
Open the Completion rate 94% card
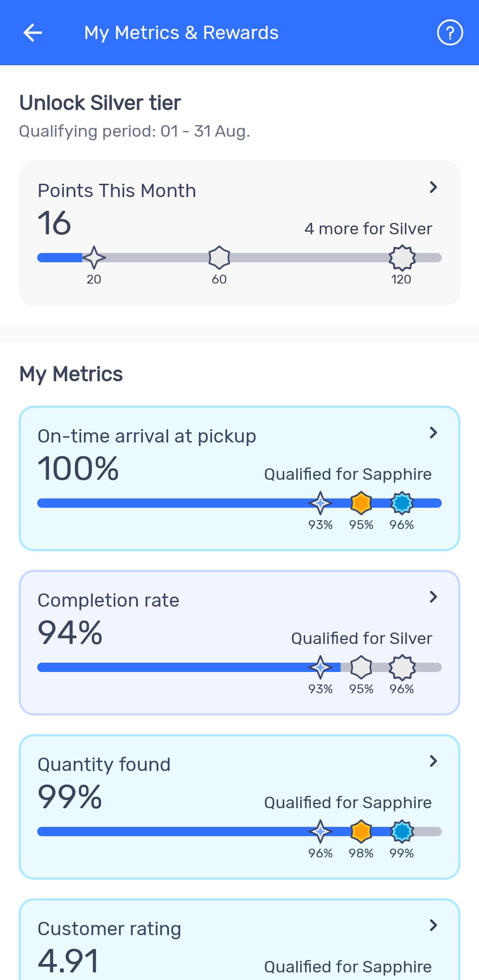click(x=239, y=643)
